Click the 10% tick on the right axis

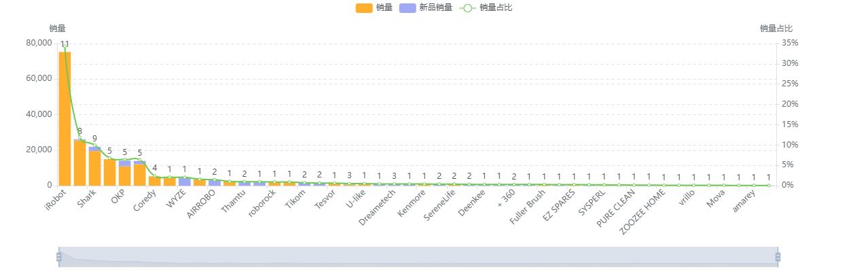(789, 145)
